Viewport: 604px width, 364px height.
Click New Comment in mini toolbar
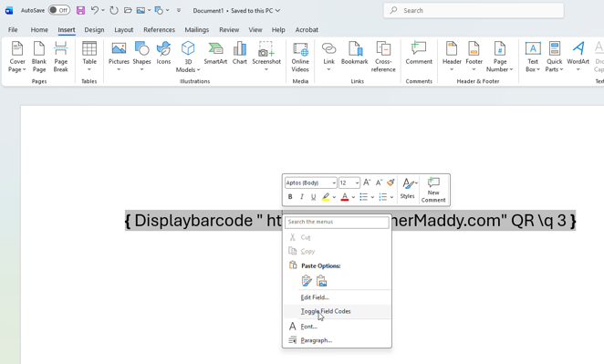433,190
